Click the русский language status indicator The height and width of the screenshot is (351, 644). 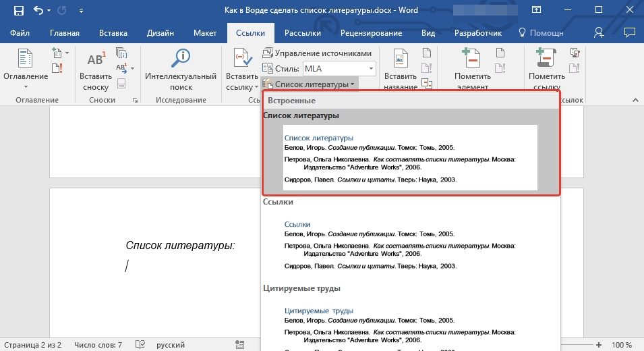[x=171, y=345]
